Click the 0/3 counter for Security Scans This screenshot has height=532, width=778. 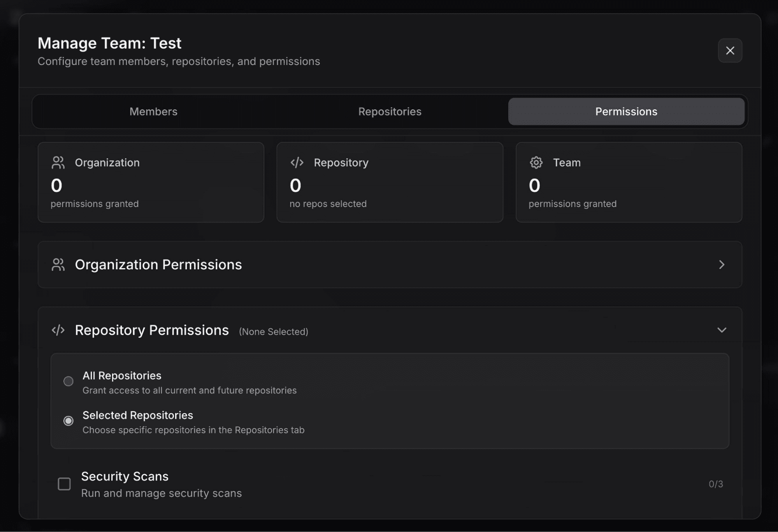click(715, 484)
